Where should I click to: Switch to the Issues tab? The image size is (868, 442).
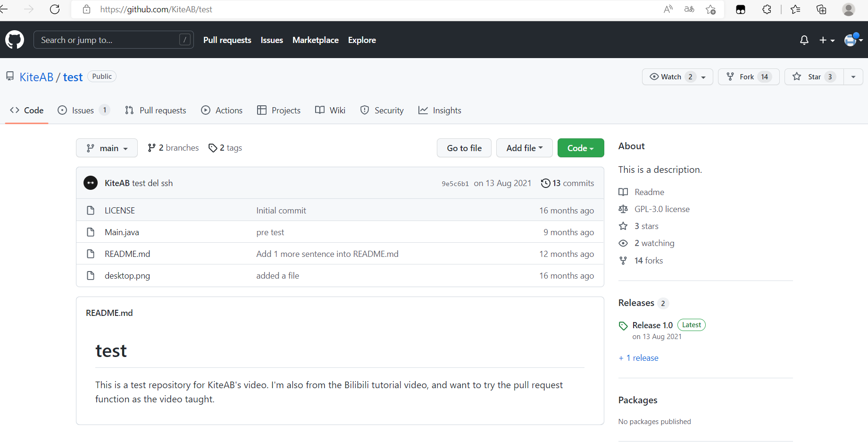(83, 110)
